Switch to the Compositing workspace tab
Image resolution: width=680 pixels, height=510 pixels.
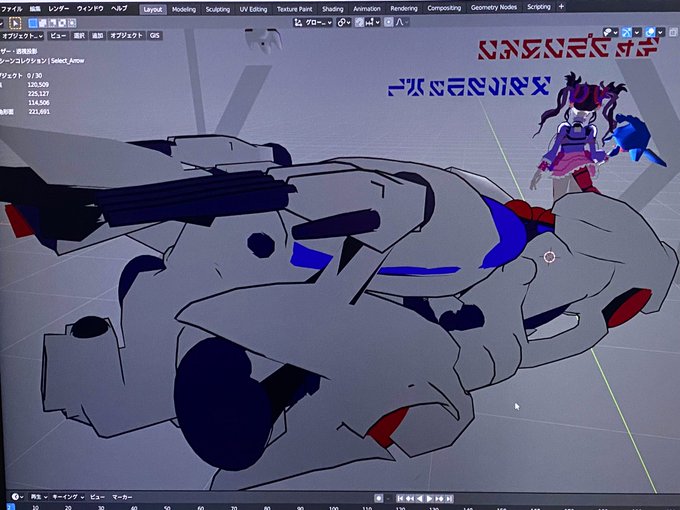[x=444, y=8]
